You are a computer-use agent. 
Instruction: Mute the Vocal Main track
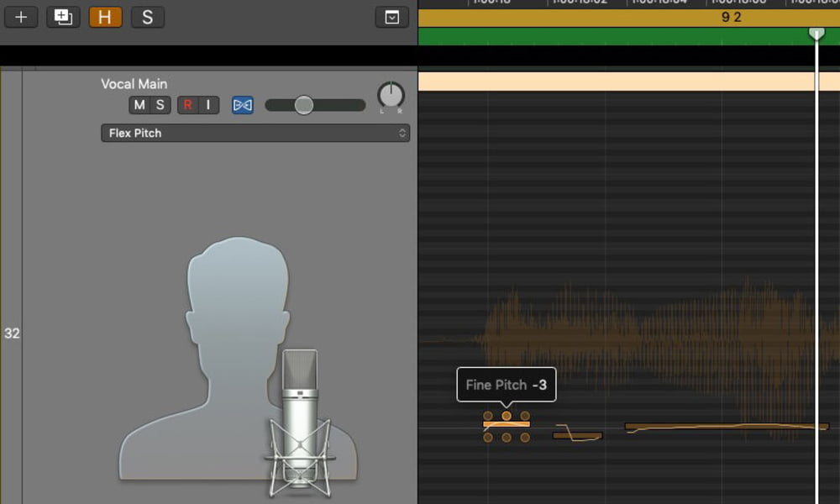[x=139, y=105]
